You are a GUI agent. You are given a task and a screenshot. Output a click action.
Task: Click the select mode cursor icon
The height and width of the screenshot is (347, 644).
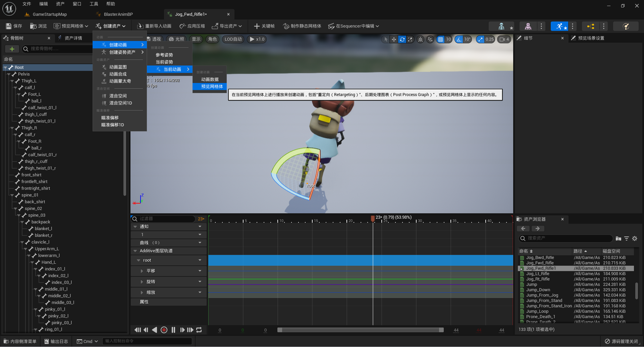(386, 39)
